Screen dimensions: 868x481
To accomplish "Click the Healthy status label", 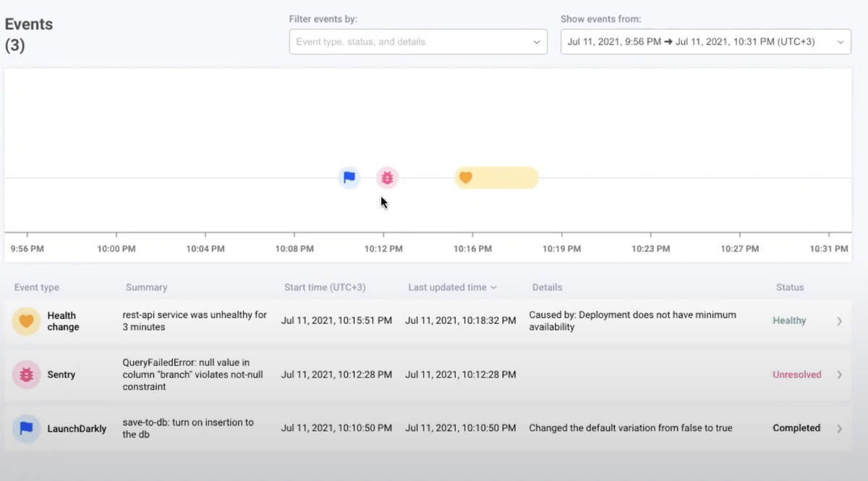I will click(789, 320).
